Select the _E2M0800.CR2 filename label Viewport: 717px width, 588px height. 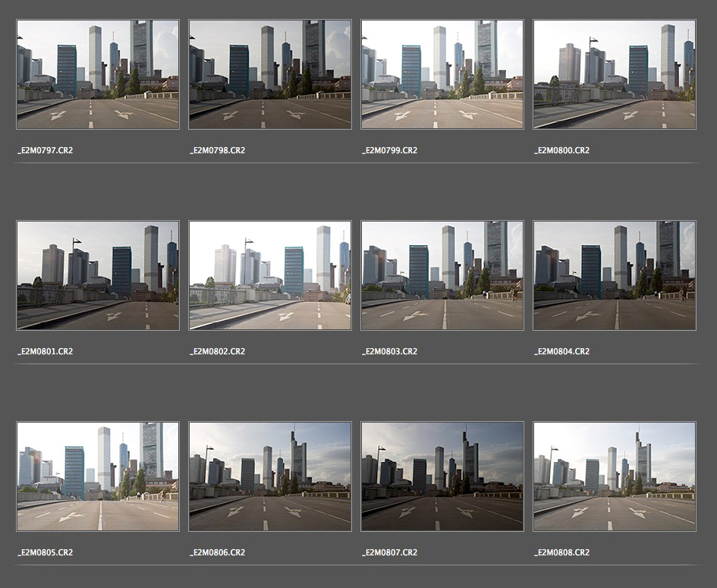click(561, 150)
